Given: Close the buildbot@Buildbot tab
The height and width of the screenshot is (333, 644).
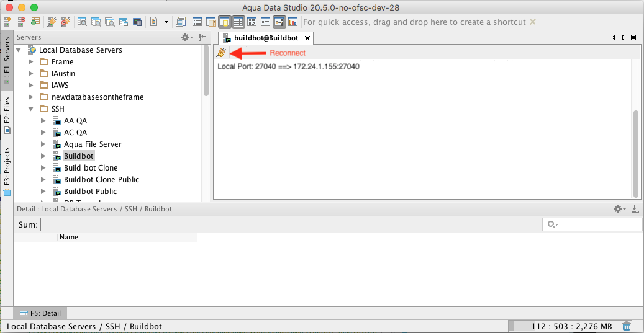Looking at the screenshot, I should 307,38.
